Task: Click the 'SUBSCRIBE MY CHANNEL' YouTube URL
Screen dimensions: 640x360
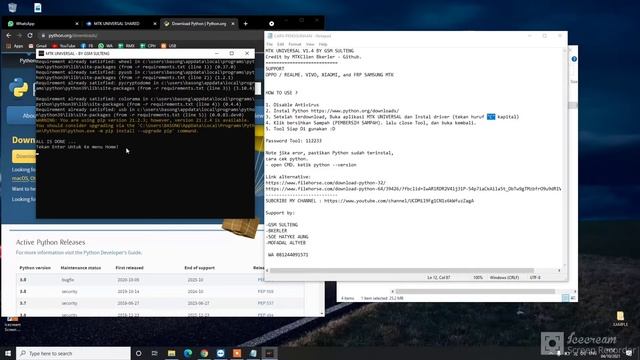Action: [x=399, y=201]
